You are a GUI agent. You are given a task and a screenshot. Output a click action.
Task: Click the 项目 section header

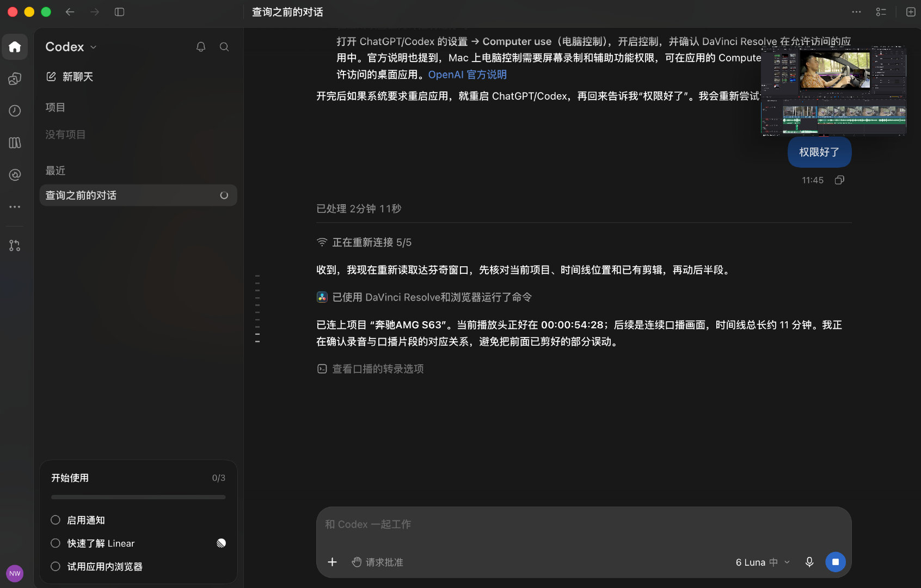(x=56, y=107)
